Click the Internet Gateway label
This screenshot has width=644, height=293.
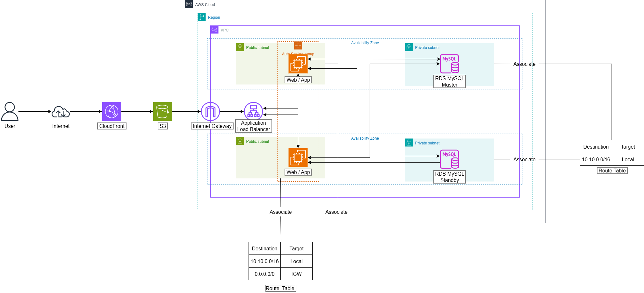(x=212, y=126)
